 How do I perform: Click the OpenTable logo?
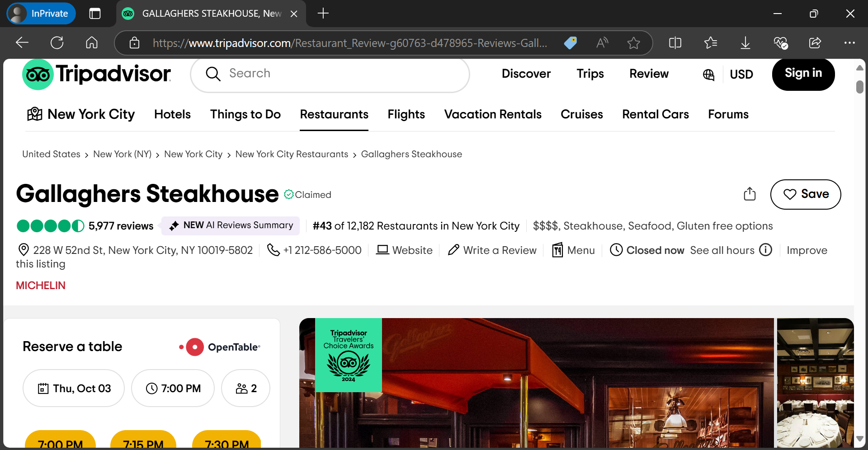click(x=219, y=347)
